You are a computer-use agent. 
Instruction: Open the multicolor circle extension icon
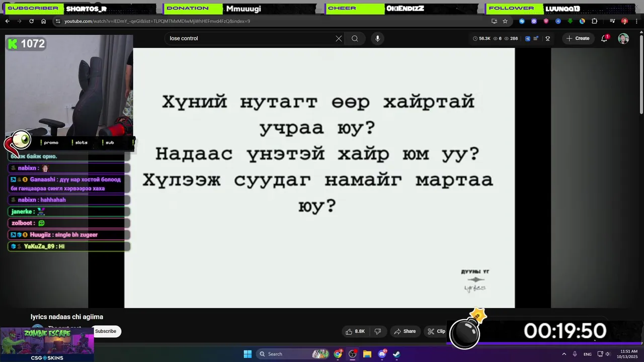[582, 21]
